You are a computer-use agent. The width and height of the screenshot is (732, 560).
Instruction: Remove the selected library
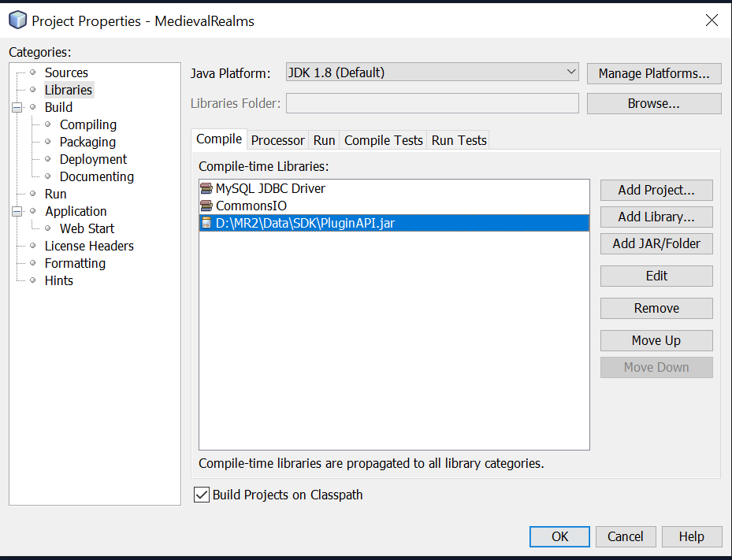pyautogui.click(x=656, y=309)
